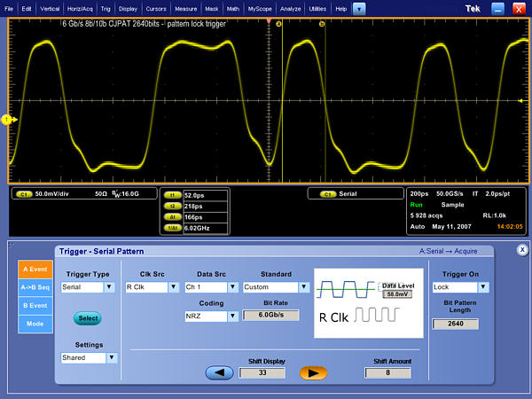
Task: Click the C1 channel badge in readout
Action: [24, 192]
